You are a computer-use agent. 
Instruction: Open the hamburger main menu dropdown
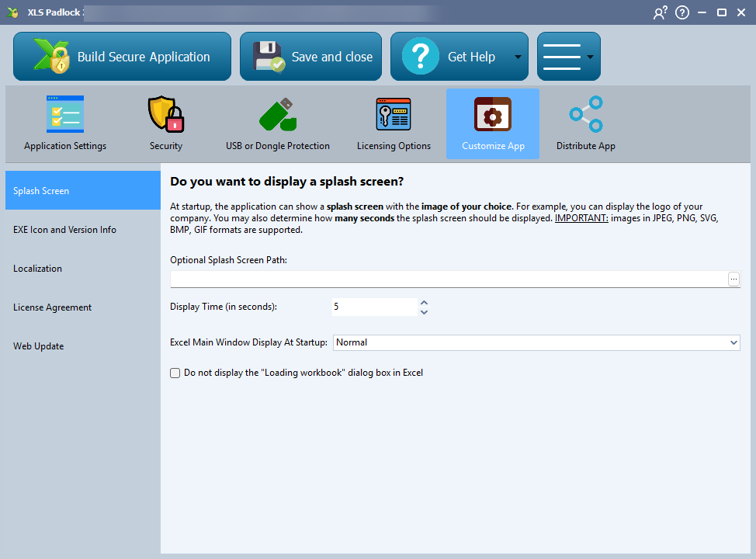(x=568, y=57)
